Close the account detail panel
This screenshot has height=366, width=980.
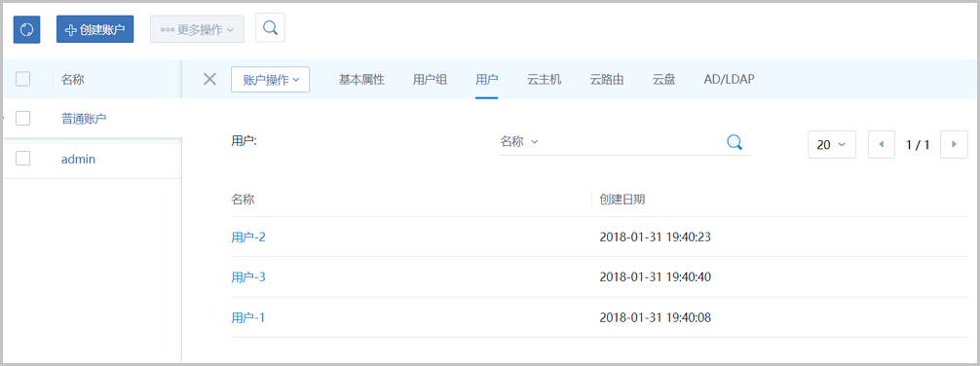210,79
